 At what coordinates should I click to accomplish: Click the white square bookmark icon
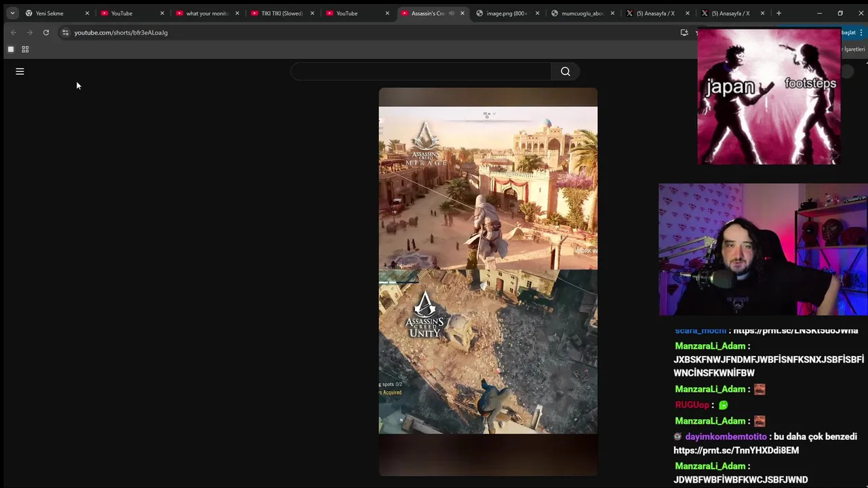pyautogui.click(x=10, y=49)
